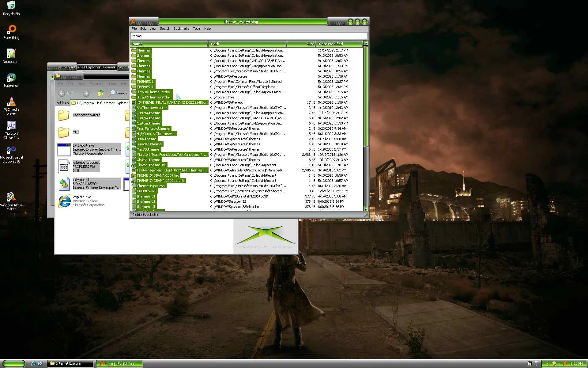
Task: Open the Tools menu in Everything
Action: click(197, 29)
